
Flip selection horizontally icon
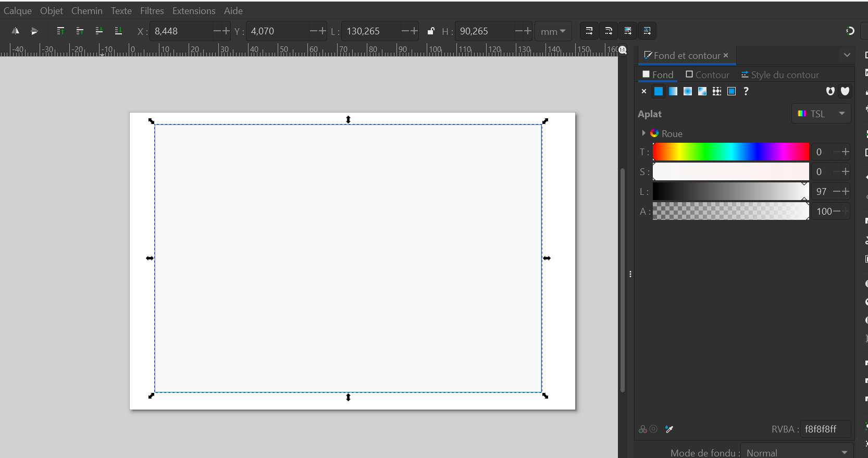pyautogui.click(x=16, y=31)
